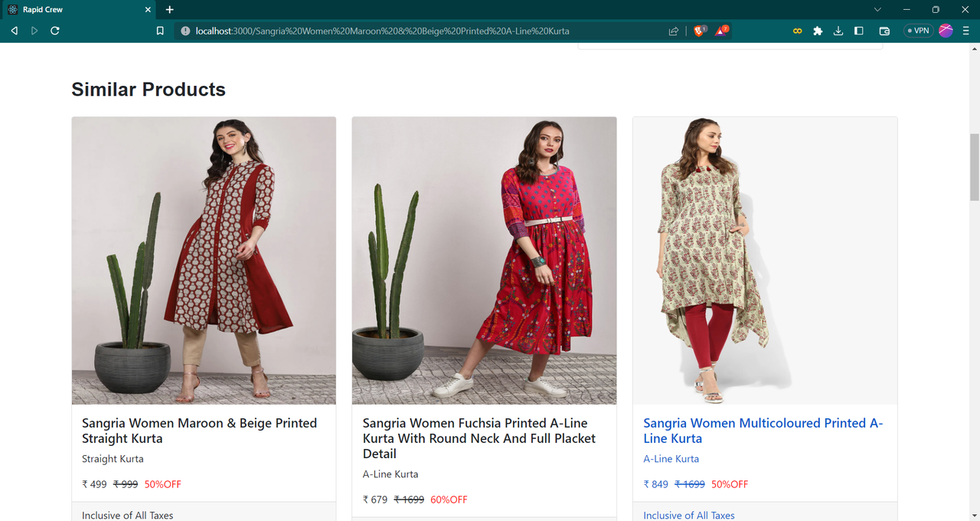Select 'Inclusive of All Taxes' on Maroon kurta card

pos(128,516)
